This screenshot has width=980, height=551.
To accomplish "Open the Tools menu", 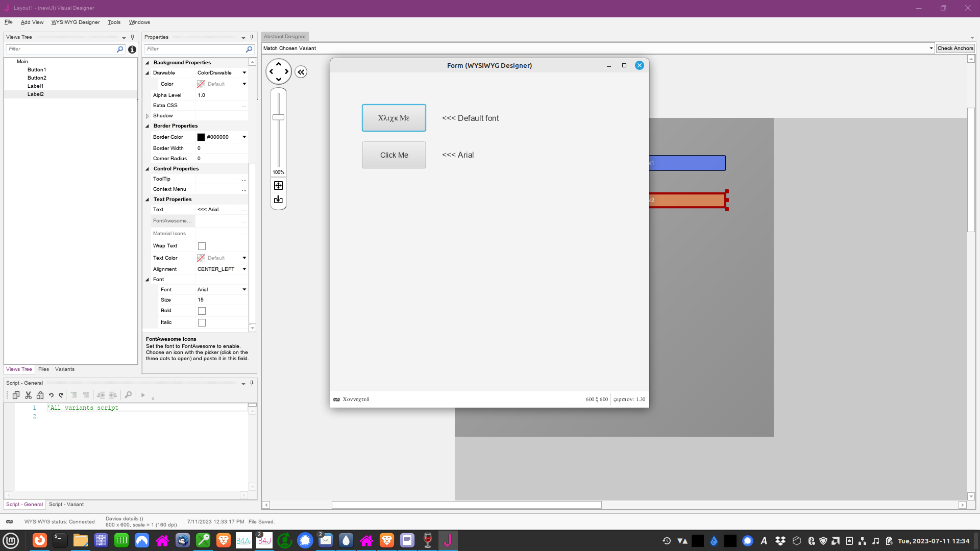I will coord(113,22).
